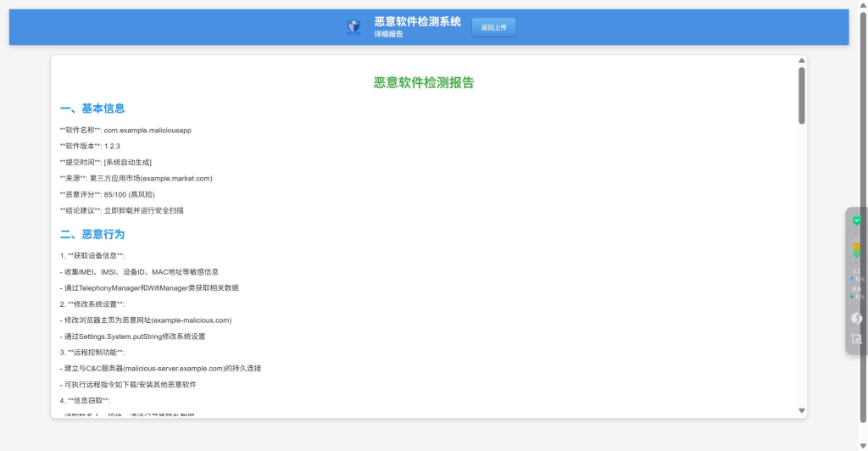Click the white swirl icon in the side widget
868x451 pixels.
click(856, 318)
